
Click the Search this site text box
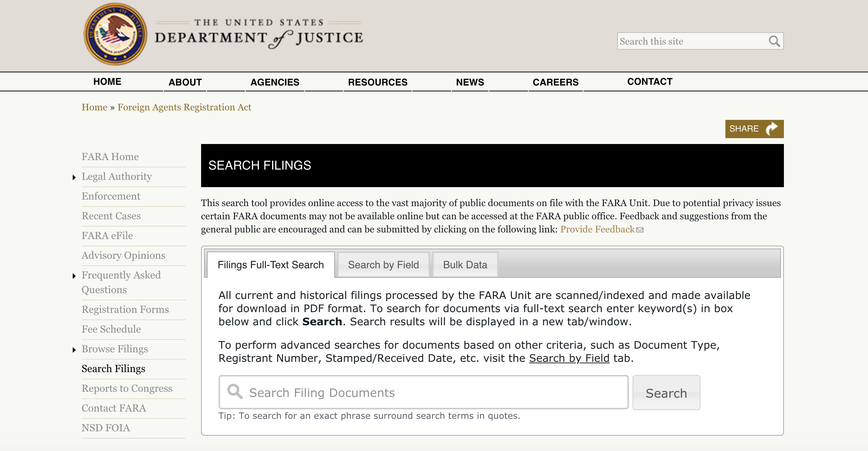[x=691, y=41]
